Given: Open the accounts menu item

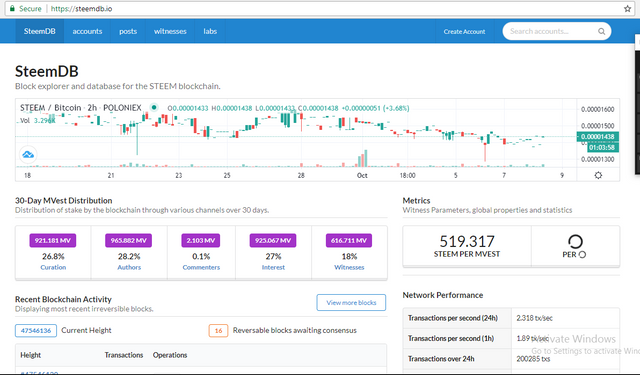Looking at the screenshot, I should pyautogui.click(x=87, y=31).
